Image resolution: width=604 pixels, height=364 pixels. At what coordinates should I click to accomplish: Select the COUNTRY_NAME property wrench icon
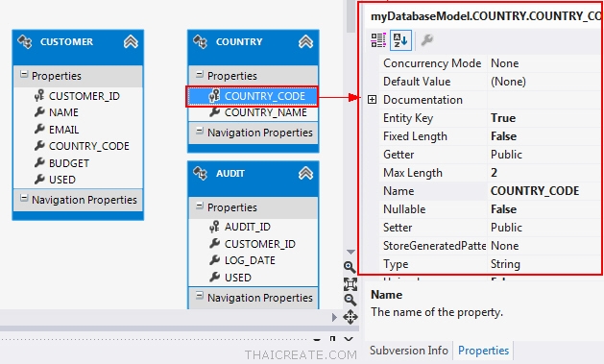click(215, 112)
